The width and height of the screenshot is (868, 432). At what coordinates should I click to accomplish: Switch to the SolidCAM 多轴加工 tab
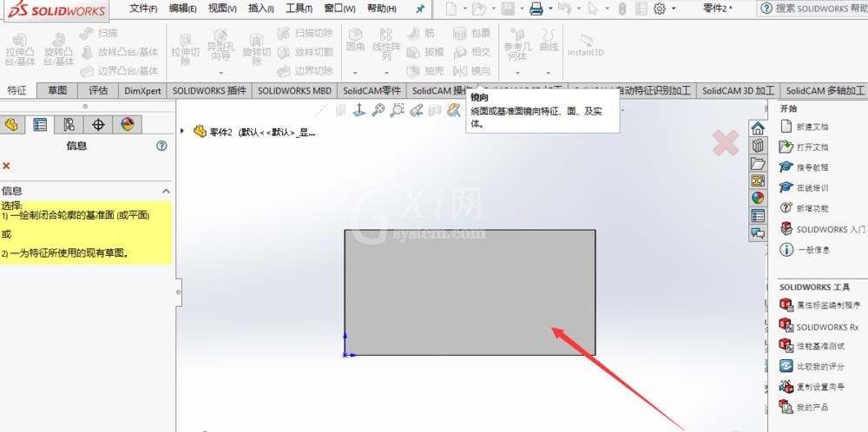pos(825,91)
